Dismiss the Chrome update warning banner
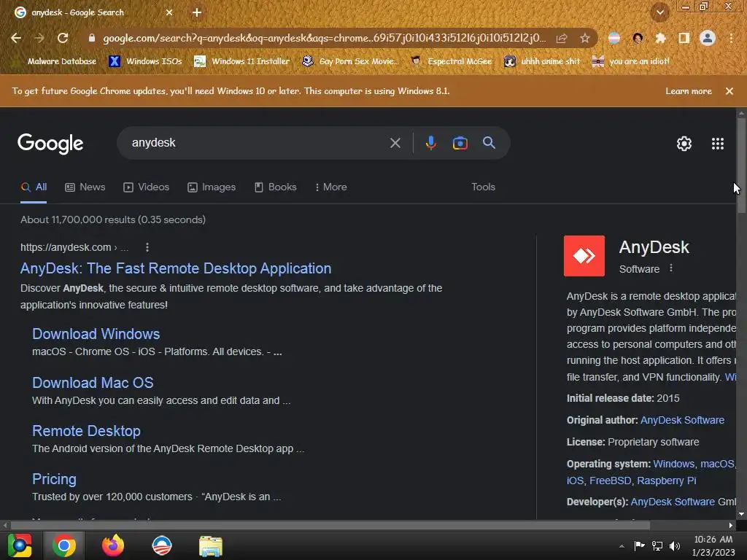Image resolution: width=747 pixels, height=560 pixels. 729,91
